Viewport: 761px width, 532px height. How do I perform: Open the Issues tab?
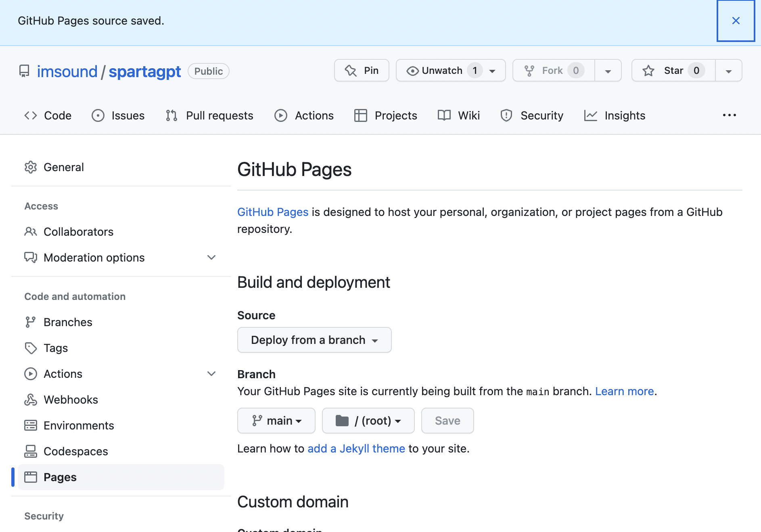coord(118,115)
